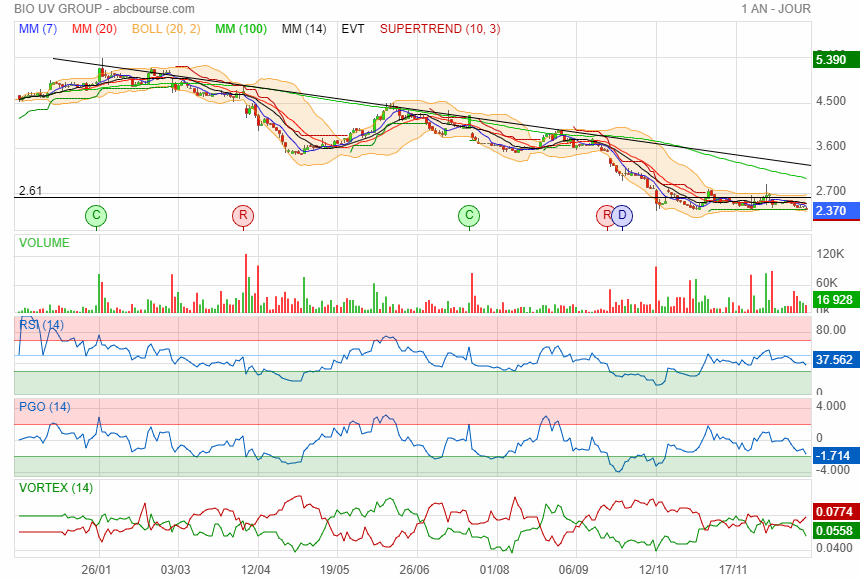Click the 17/11 date axis label
The image size is (860, 580).
[x=732, y=570]
